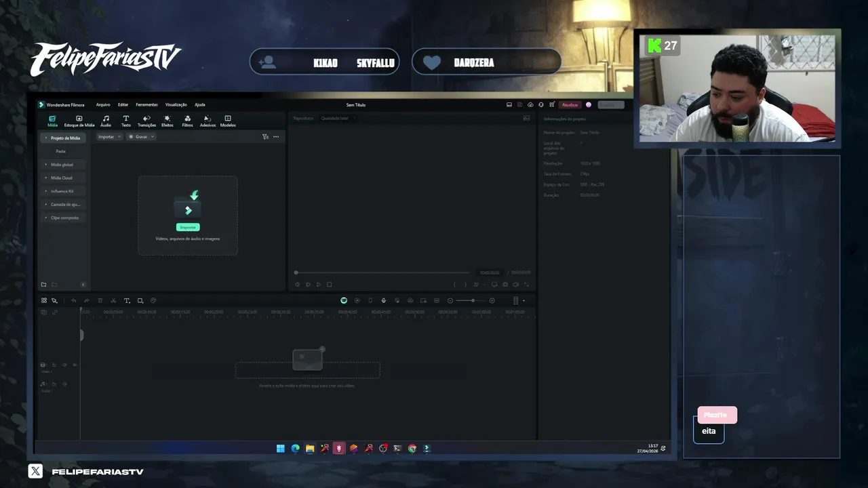
Task: Mark in point in the player
Action: pos(454,285)
